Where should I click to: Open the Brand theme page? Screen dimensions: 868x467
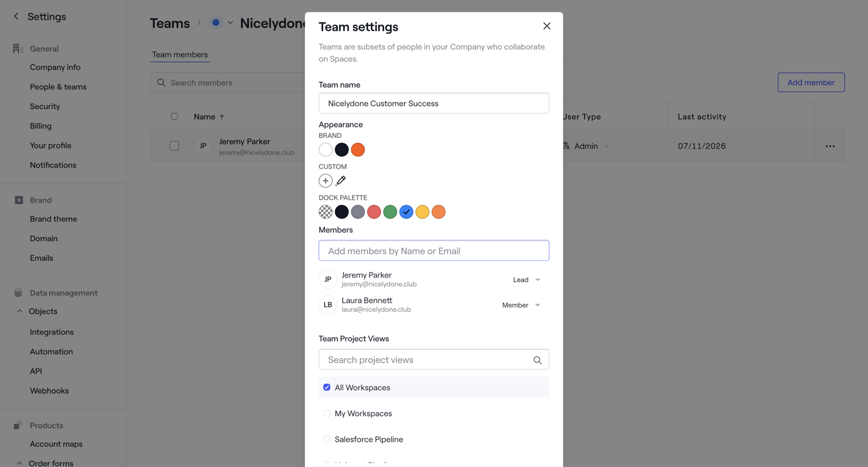coord(53,219)
